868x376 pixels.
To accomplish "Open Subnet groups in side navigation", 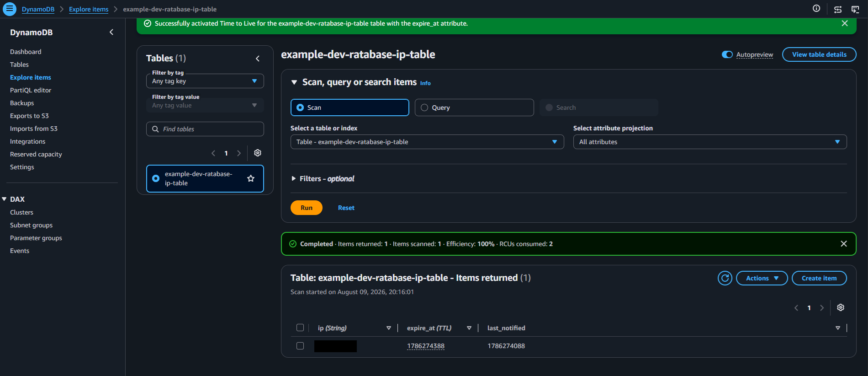I will (x=31, y=225).
